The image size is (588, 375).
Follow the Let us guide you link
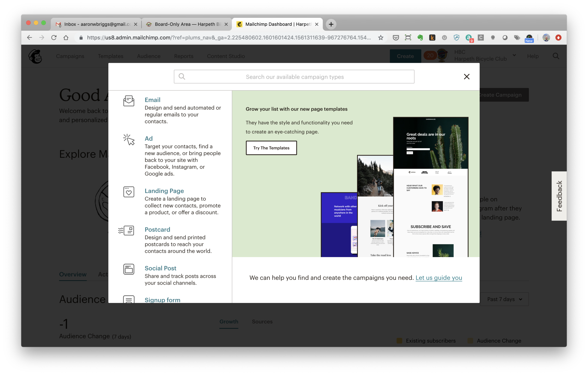tap(439, 278)
